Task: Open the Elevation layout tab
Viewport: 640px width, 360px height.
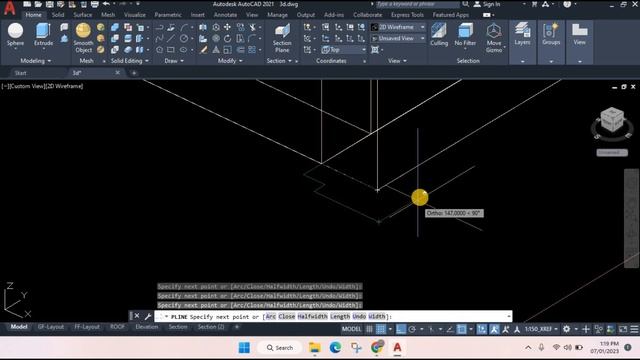Action: [147, 327]
